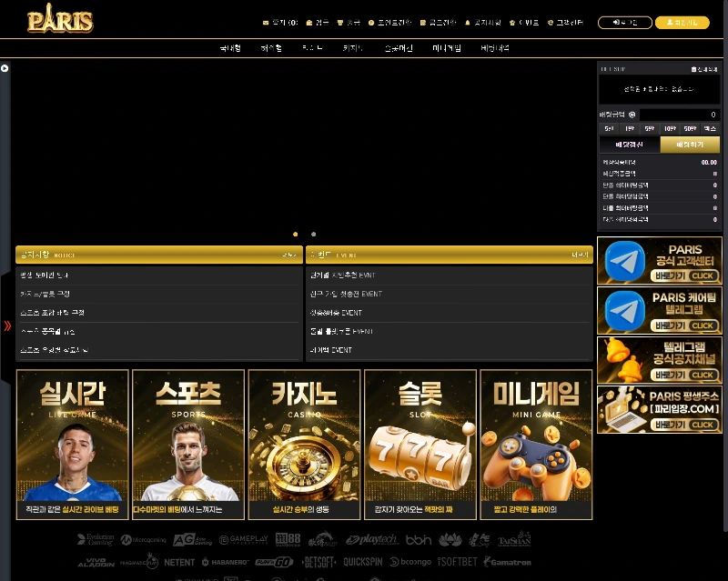The image size is (728, 581).
Task: Click the play arrow icon at top-left edge
Action: tap(5, 68)
